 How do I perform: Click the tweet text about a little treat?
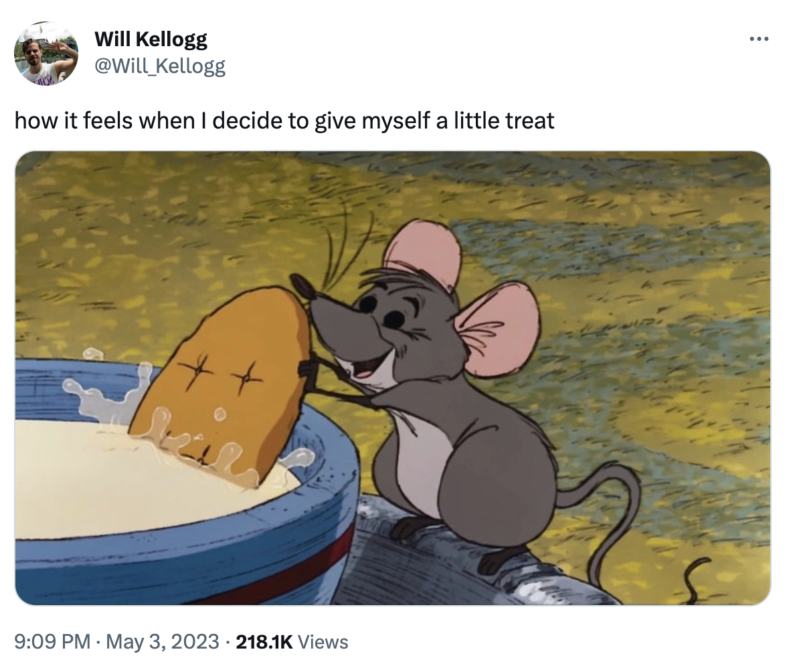(284, 120)
